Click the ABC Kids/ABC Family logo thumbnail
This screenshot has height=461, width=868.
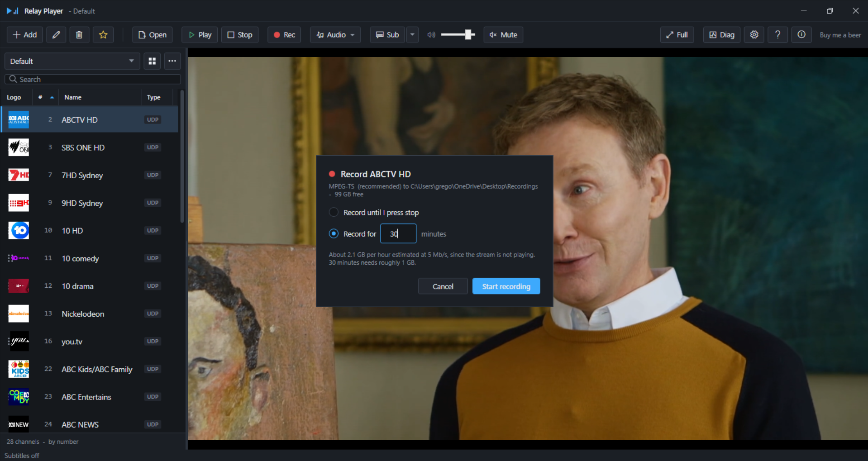[19, 369]
